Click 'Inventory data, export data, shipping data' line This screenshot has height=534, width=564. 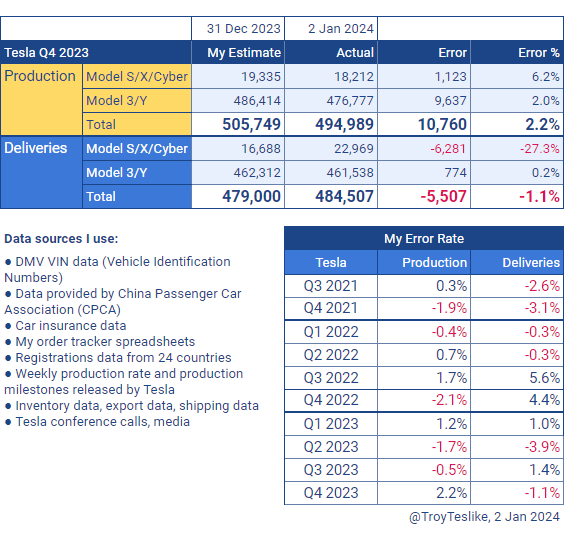click(x=131, y=406)
